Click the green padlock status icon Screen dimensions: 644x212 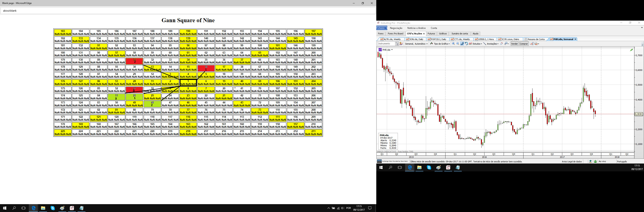click(595, 161)
